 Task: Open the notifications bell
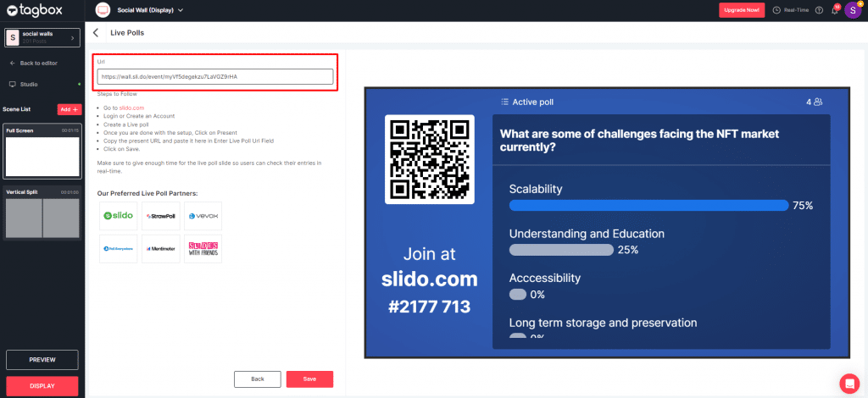tap(834, 10)
